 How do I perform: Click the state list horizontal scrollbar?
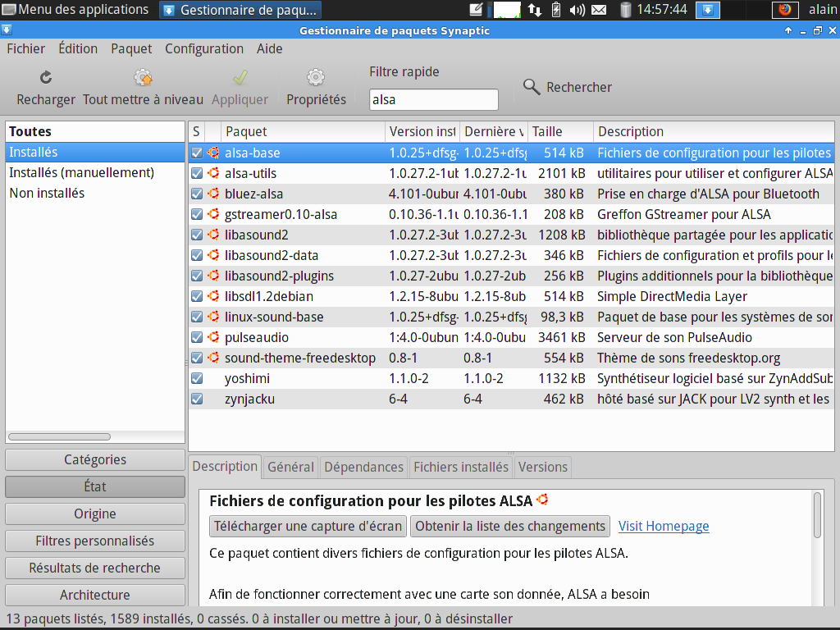[x=59, y=436]
